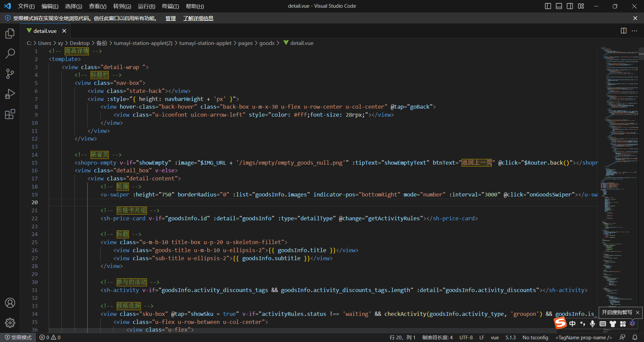Open the Accounts menu icon
Image resolution: width=644 pixels, height=342 pixels.
pyautogui.click(x=10, y=303)
